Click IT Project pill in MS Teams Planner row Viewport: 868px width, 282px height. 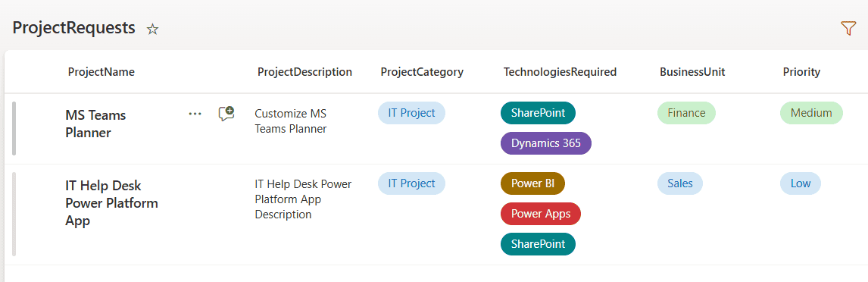411,113
